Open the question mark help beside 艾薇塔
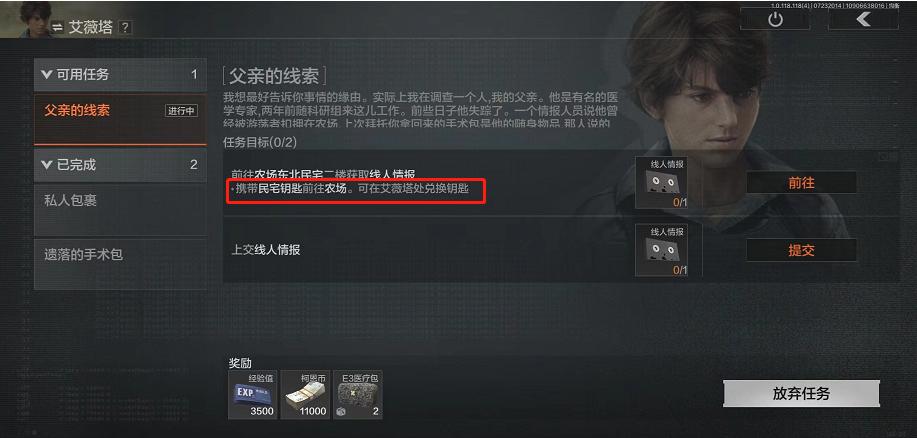Screen dimensions: 917x438 coord(125,27)
